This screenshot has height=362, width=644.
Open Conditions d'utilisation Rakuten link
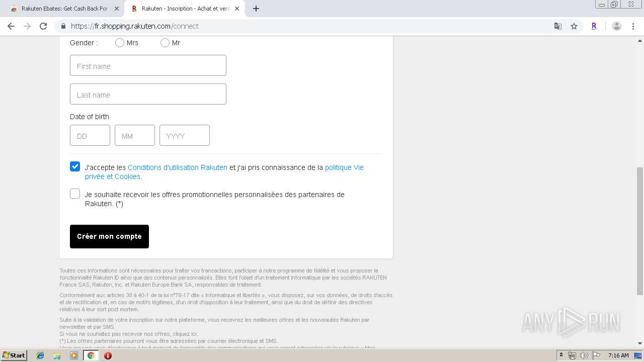coord(178,167)
